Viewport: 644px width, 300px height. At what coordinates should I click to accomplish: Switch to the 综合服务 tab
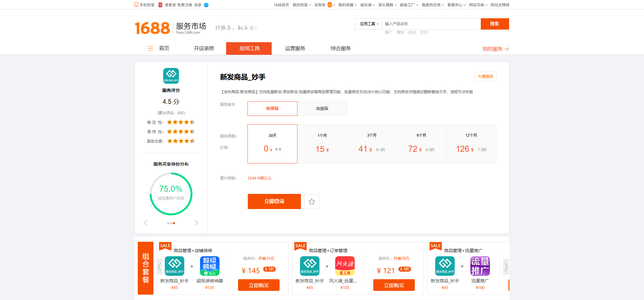tap(341, 48)
